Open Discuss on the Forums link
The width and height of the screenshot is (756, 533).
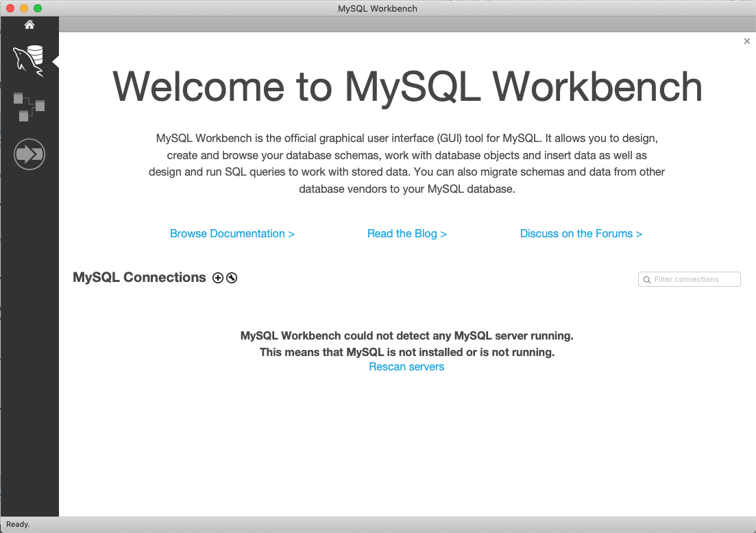(581, 233)
